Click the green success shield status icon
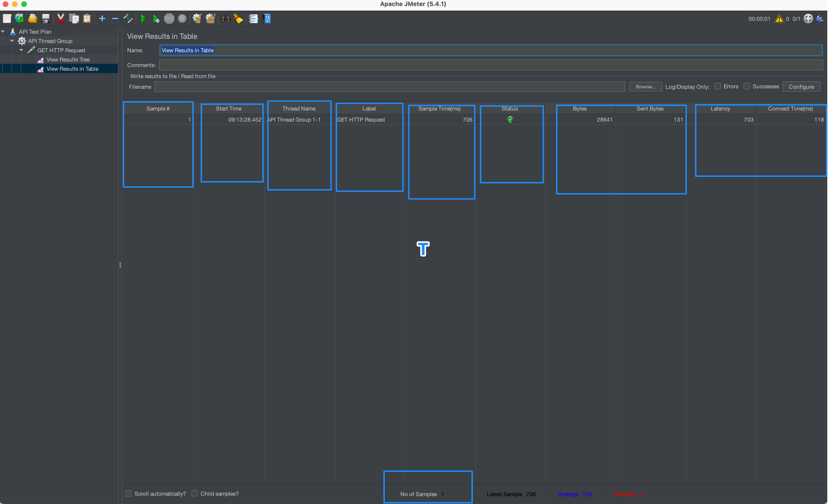This screenshot has height=504, width=837. coord(510,120)
